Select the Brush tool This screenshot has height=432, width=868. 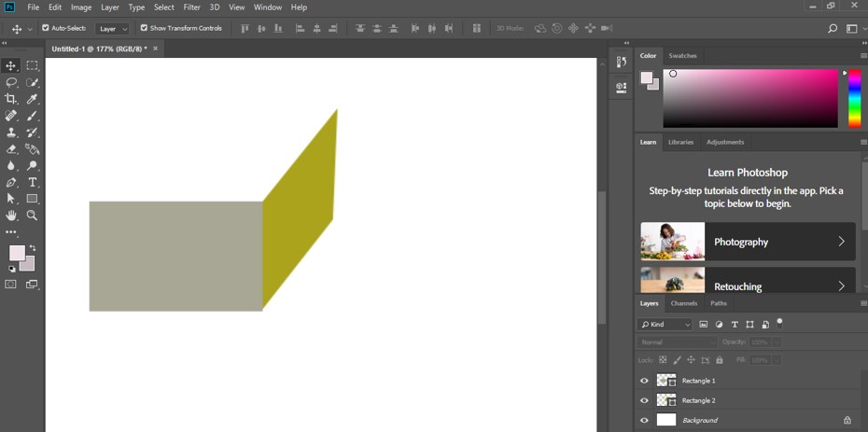[x=32, y=116]
